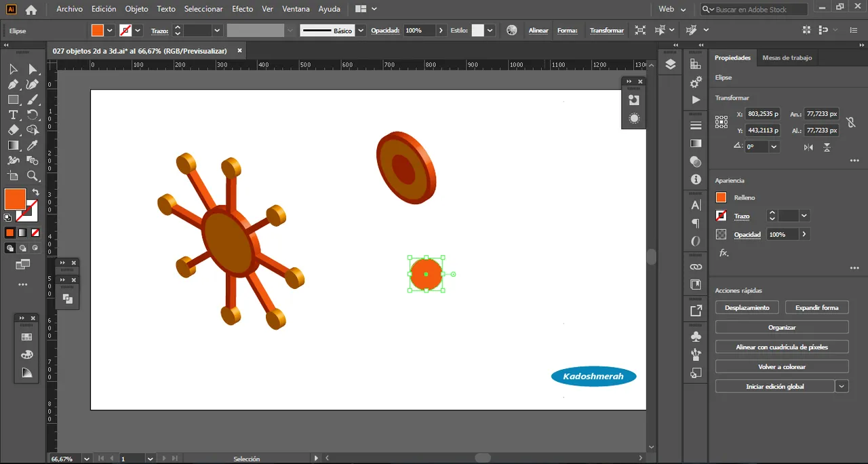Open the Gradient panel icon in dock
The image size is (868, 464).
coord(695,144)
